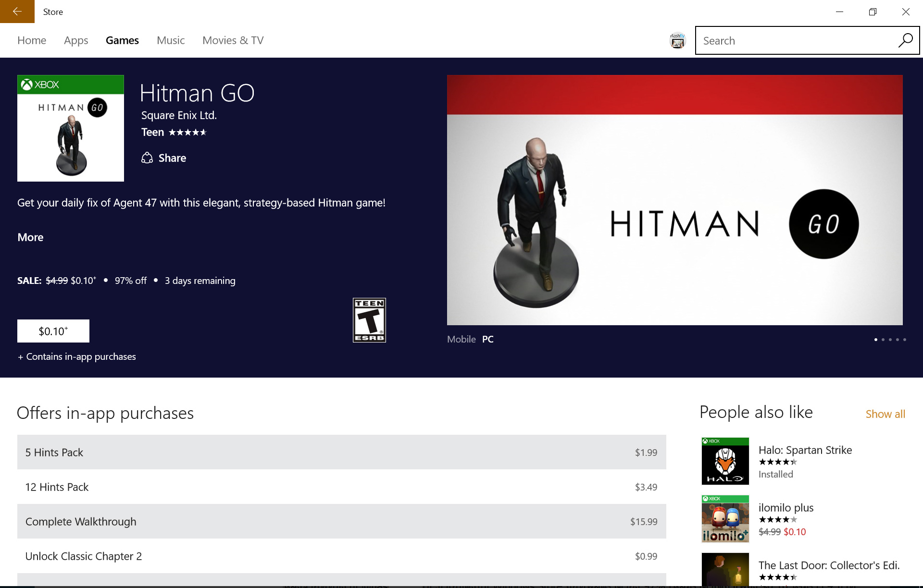The height and width of the screenshot is (588, 923).
Task: Select the last screenshot carousel dot
Action: [x=905, y=340]
